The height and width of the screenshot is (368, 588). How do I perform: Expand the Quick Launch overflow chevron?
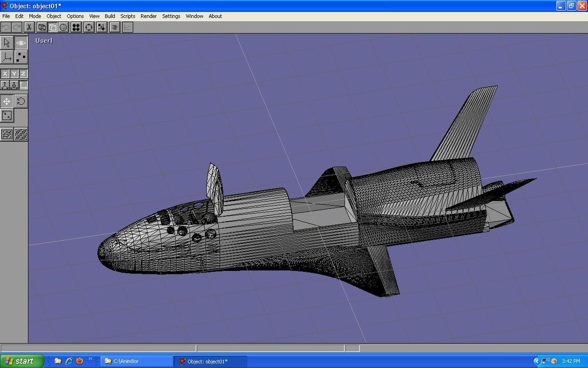tap(91, 359)
